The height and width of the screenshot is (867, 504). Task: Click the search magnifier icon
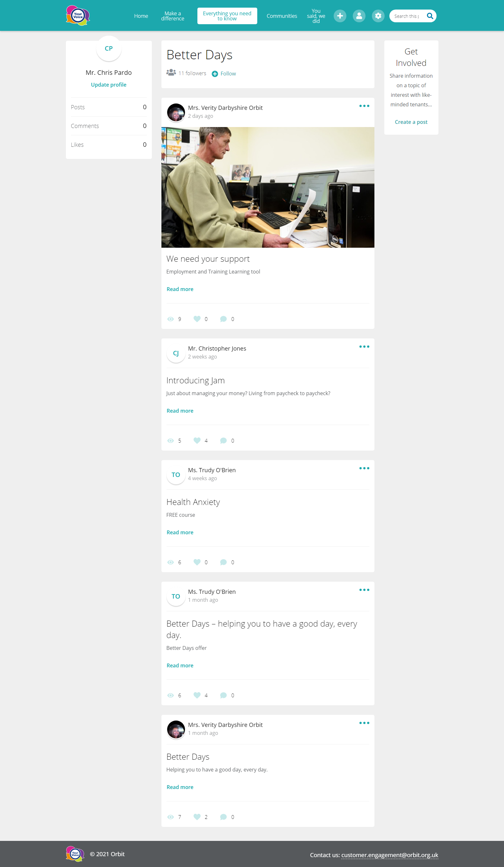(430, 16)
